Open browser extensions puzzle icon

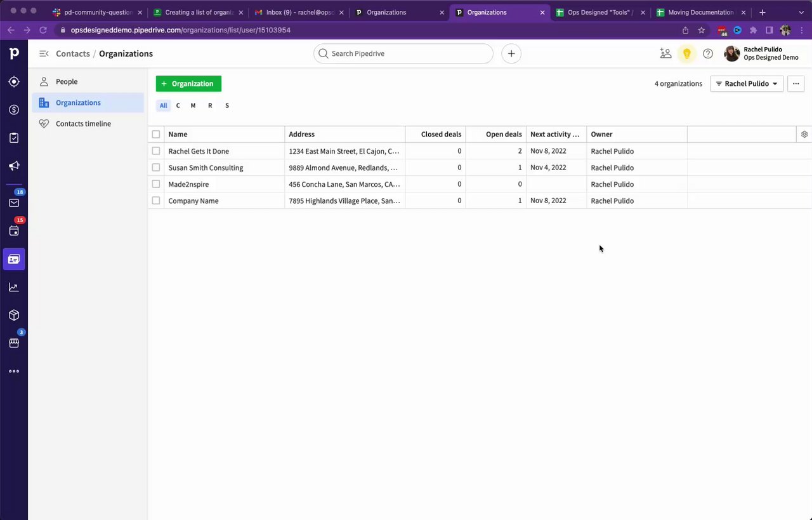point(753,30)
